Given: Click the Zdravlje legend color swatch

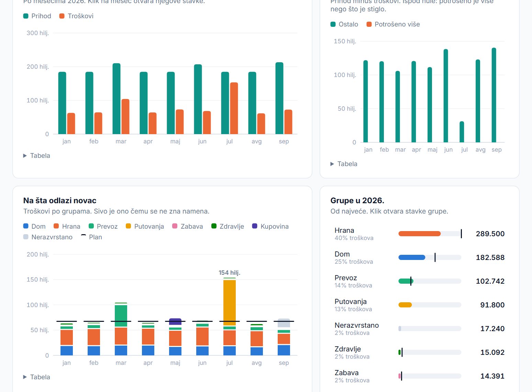Looking at the screenshot, I should (214, 226).
